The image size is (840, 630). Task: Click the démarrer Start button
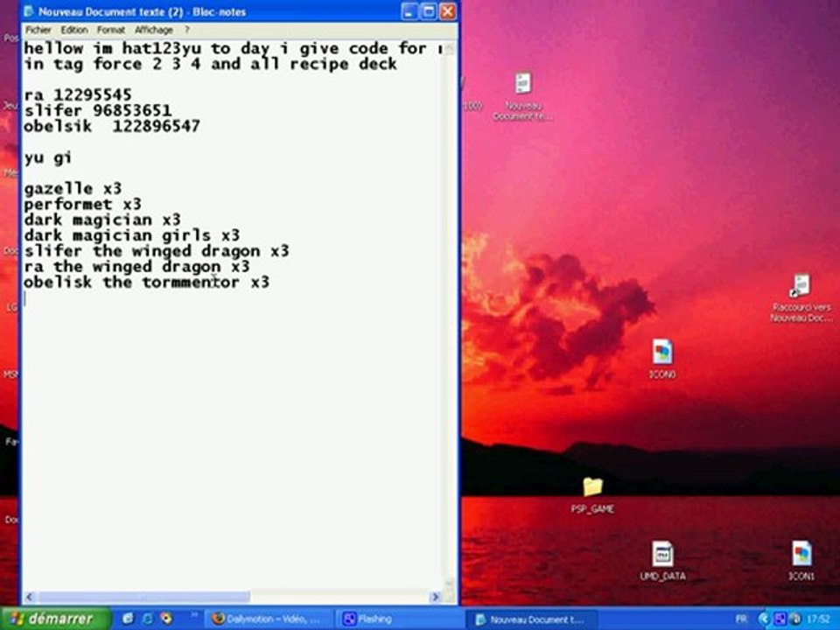tap(54, 619)
